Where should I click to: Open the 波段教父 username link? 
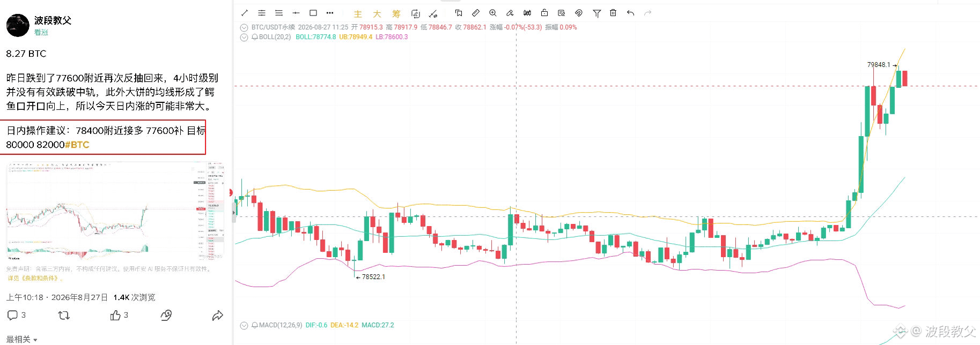pos(53,20)
